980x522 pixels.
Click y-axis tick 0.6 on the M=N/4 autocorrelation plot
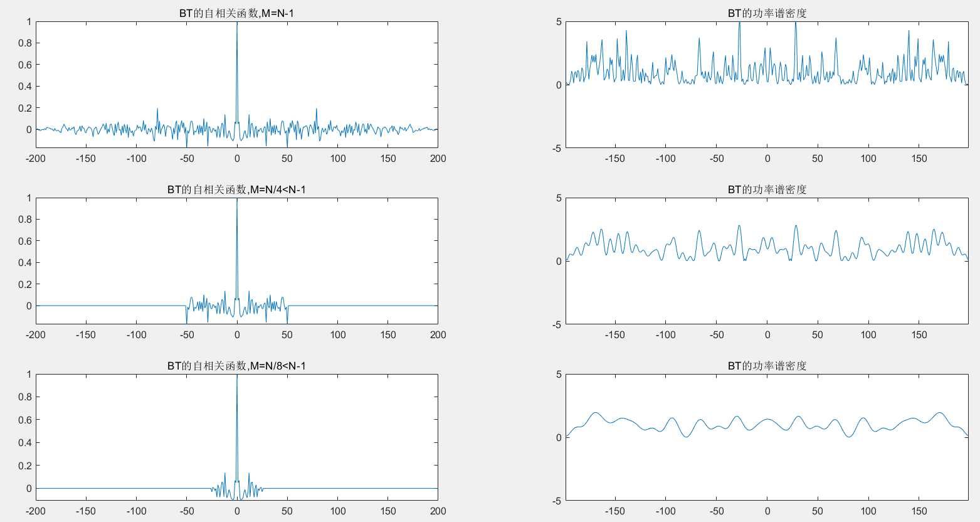25,241
